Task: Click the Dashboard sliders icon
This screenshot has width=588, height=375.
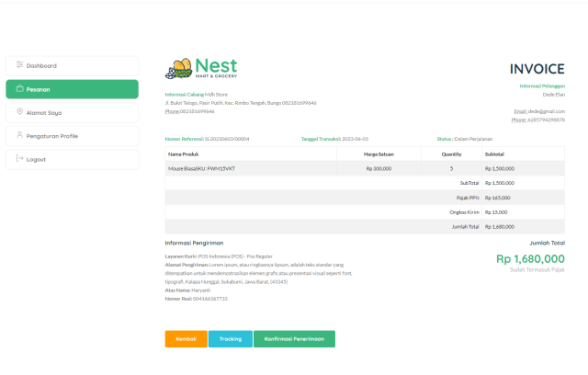Action: (x=19, y=65)
